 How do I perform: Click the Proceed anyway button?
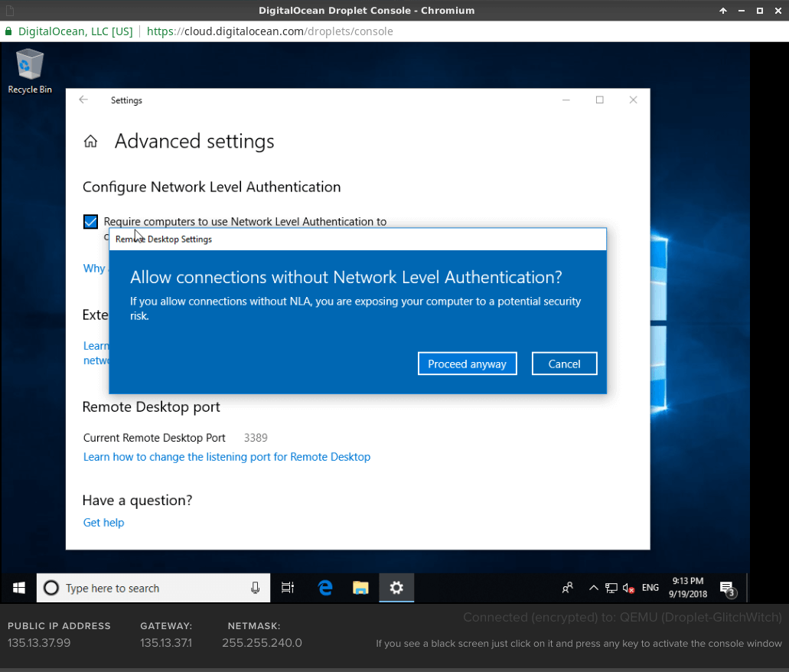coord(467,364)
